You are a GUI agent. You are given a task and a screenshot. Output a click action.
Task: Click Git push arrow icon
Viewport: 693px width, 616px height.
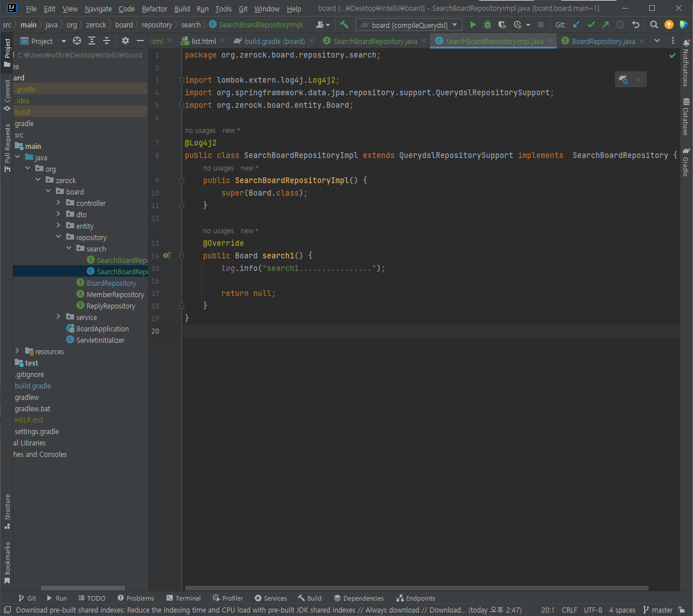click(x=606, y=25)
